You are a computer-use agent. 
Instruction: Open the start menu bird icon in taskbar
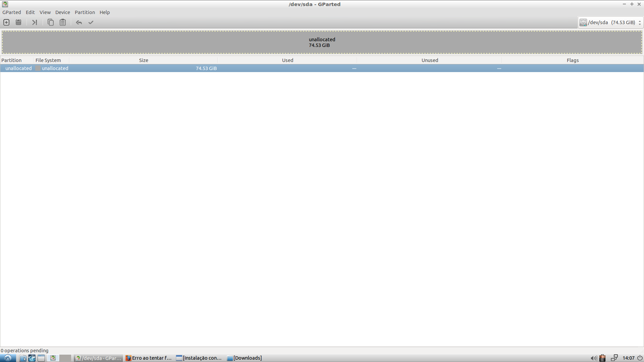(x=8, y=358)
